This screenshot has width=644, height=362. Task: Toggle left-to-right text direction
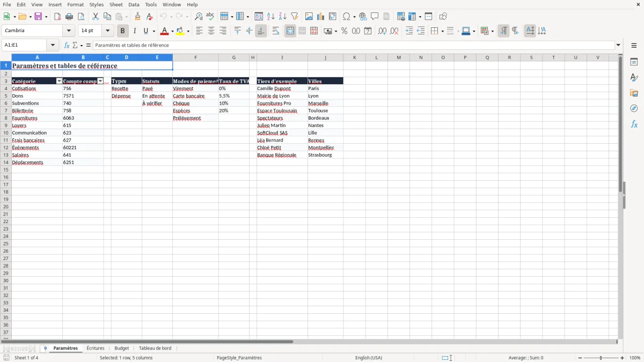503,31
